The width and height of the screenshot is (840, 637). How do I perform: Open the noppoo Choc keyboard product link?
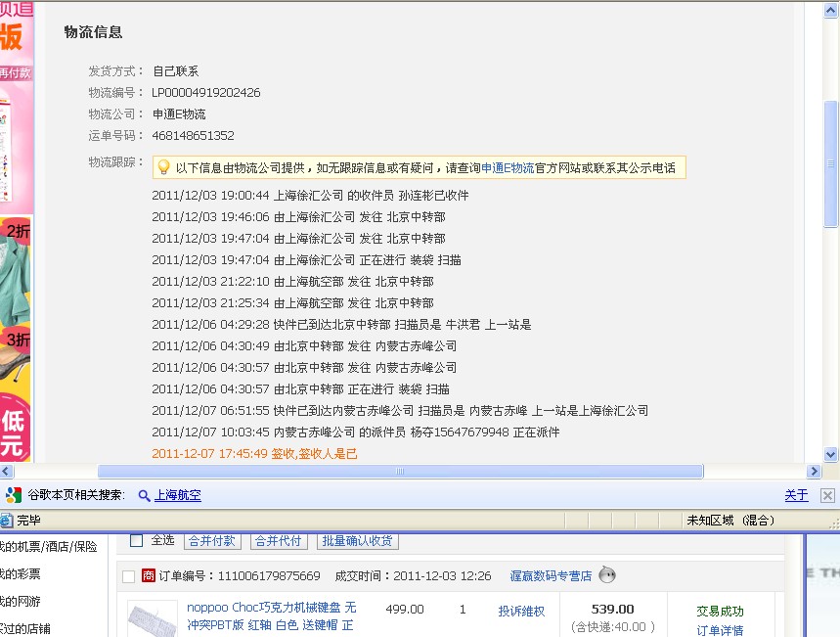272,616
